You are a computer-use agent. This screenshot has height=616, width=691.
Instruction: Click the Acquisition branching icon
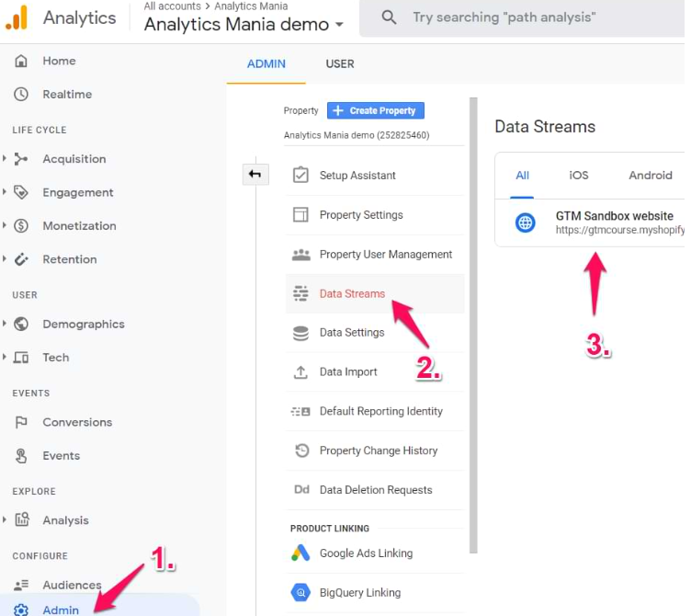coord(21,159)
